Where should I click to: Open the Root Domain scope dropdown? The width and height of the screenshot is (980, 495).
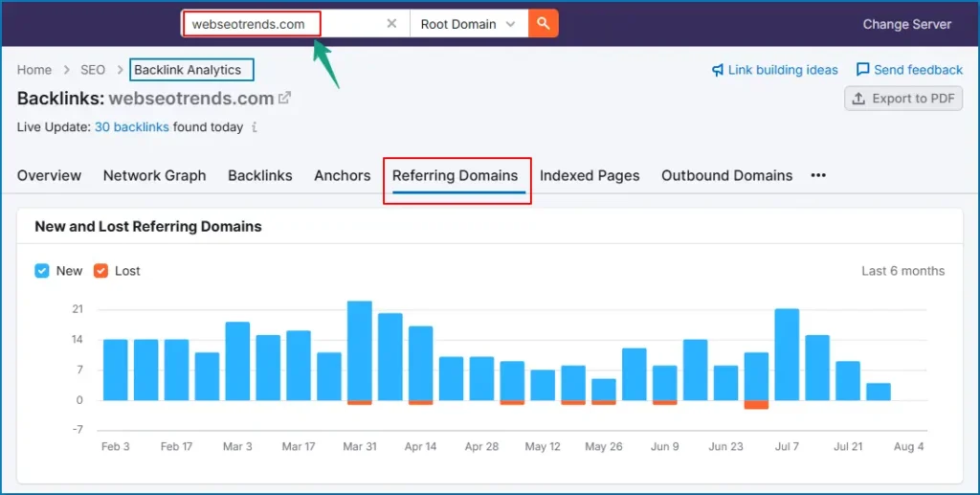pyautogui.click(x=469, y=24)
